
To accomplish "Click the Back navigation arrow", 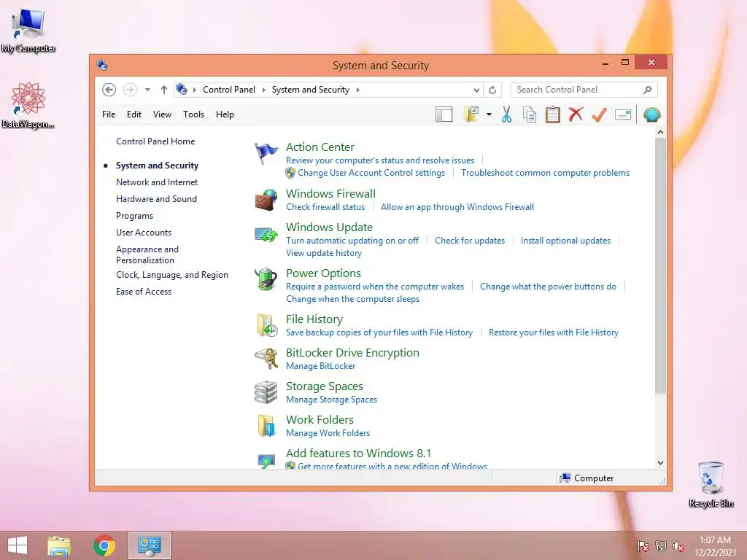I will pyautogui.click(x=109, y=90).
